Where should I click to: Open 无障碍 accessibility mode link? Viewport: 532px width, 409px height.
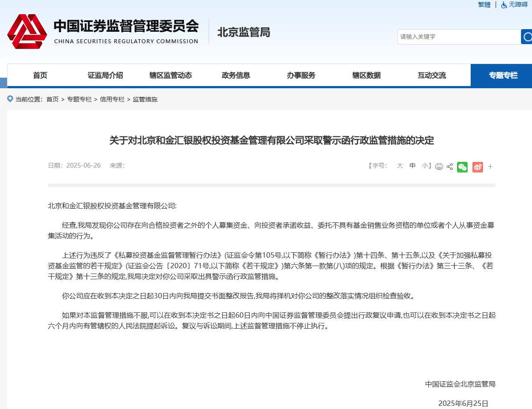518,4
